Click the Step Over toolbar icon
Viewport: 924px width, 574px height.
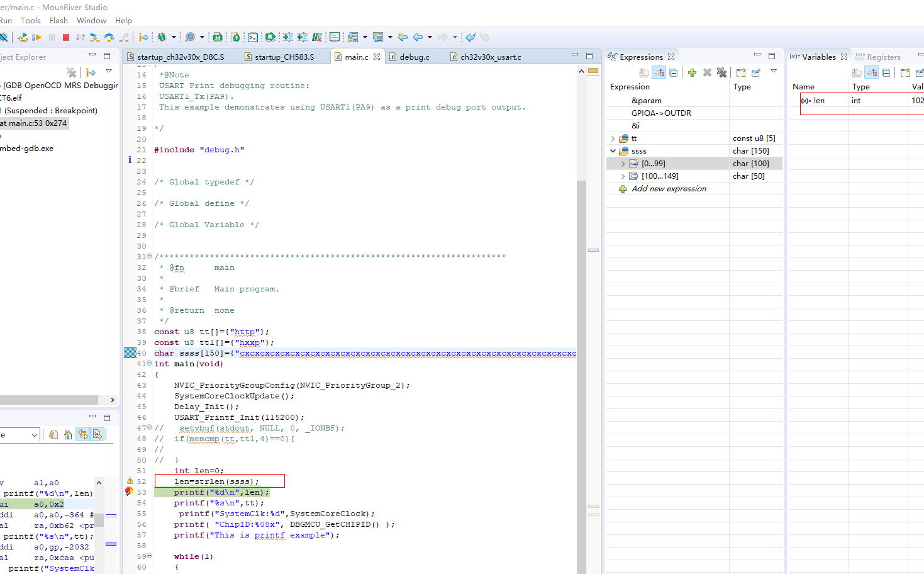click(109, 37)
